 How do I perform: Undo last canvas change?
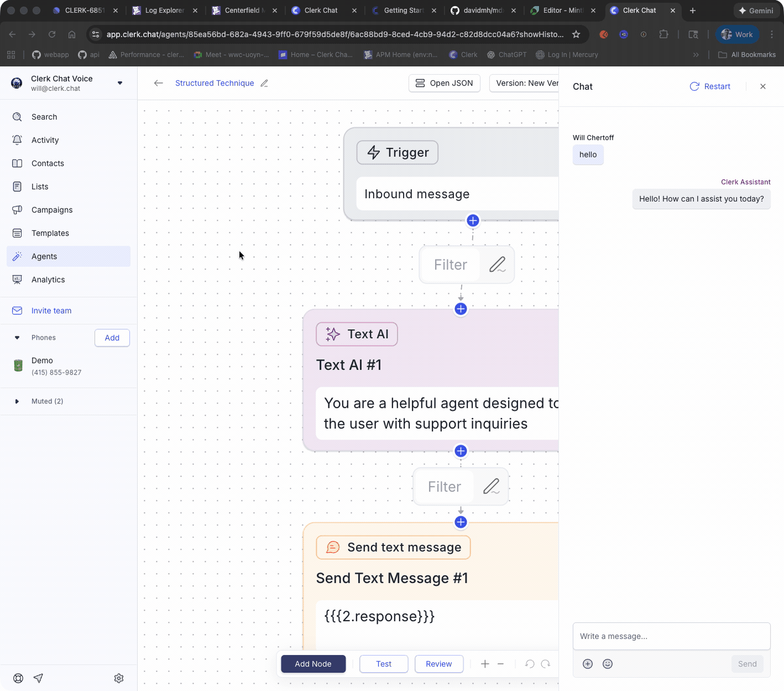pos(530,664)
